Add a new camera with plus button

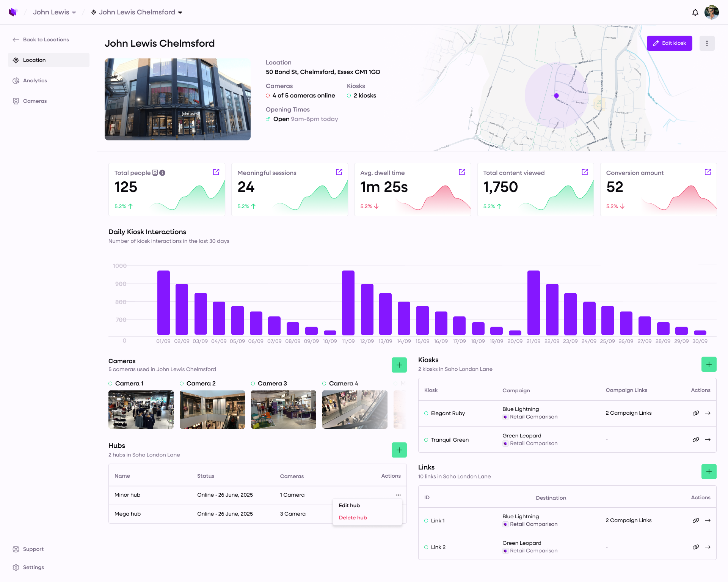click(399, 365)
